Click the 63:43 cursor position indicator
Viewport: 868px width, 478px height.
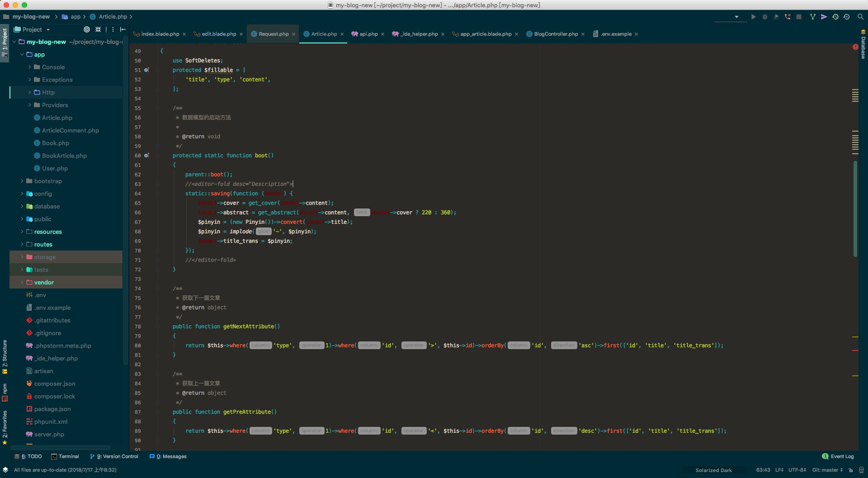[x=763, y=470]
